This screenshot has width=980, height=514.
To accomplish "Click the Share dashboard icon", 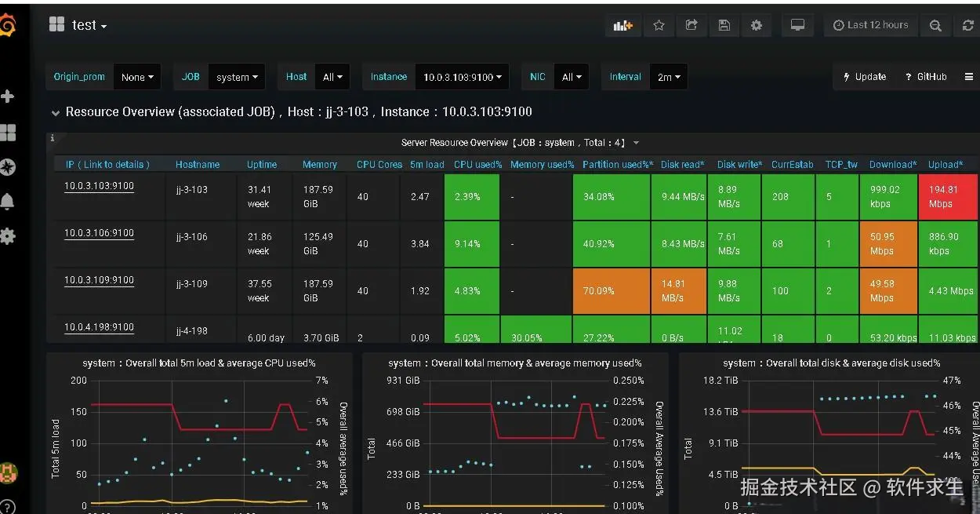I will (x=691, y=26).
